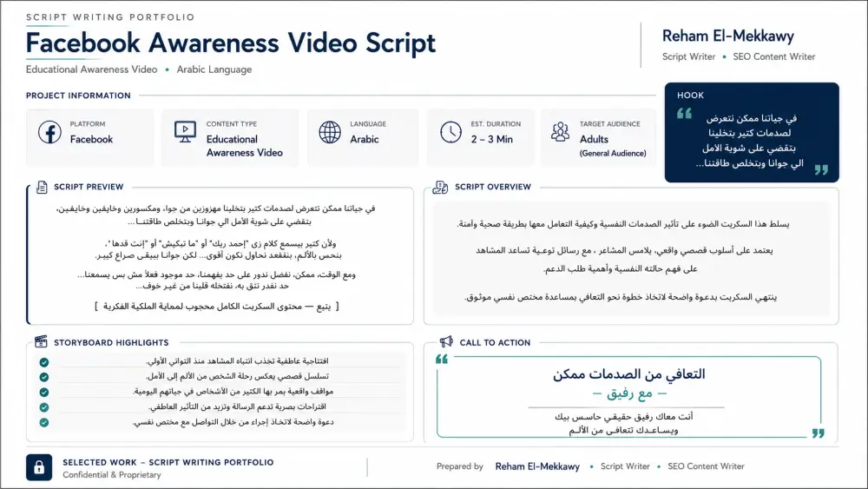This screenshot has height=489, width=868.
Task: Click check mark beside 'اقتراحات بصرية' highlight
Action: pyautogui.click(x=43, y=407)
